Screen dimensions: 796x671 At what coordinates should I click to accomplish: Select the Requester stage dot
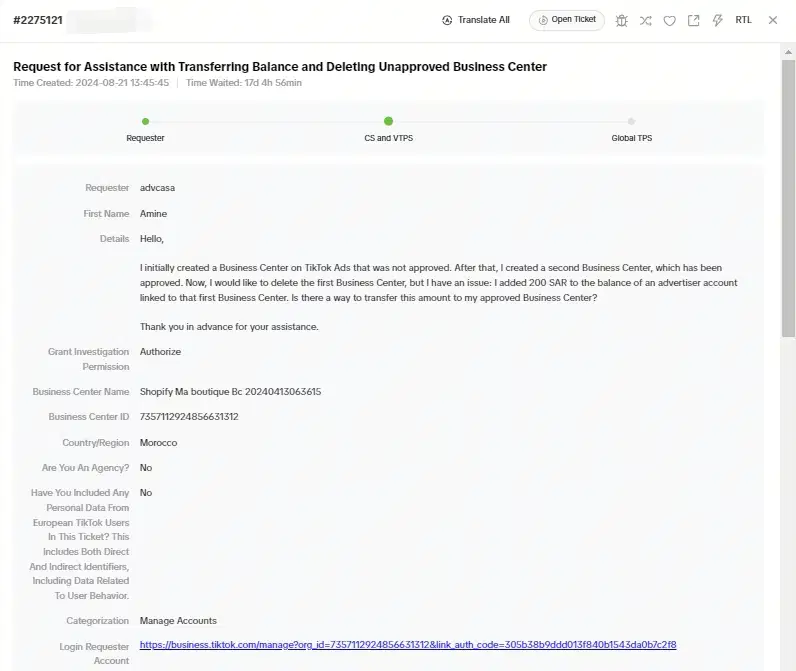145,121
